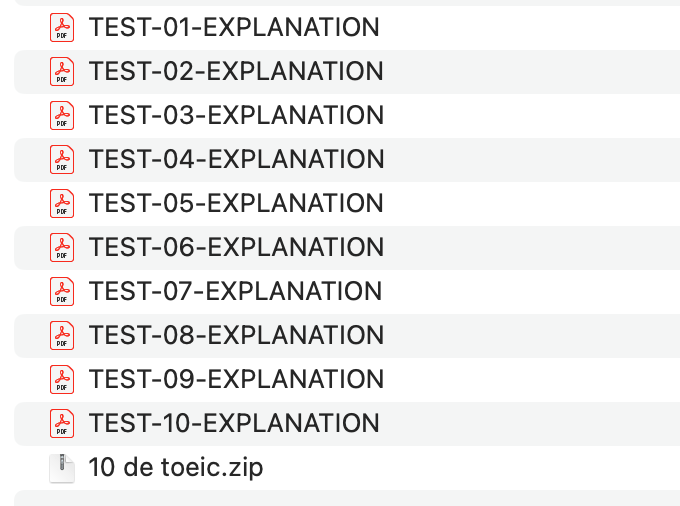Select the file named TEST-01-EXPLANATION
Screen dimensions: 680x506
coord(234,28)
